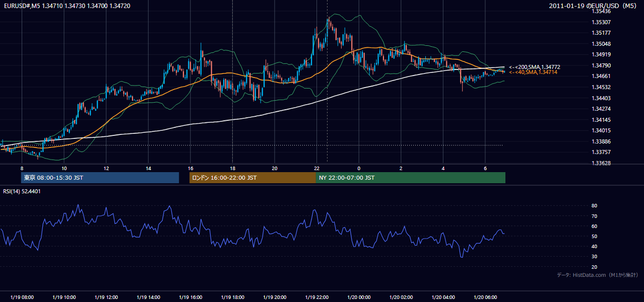Click price axis value 1.34274

pos(601,109)
